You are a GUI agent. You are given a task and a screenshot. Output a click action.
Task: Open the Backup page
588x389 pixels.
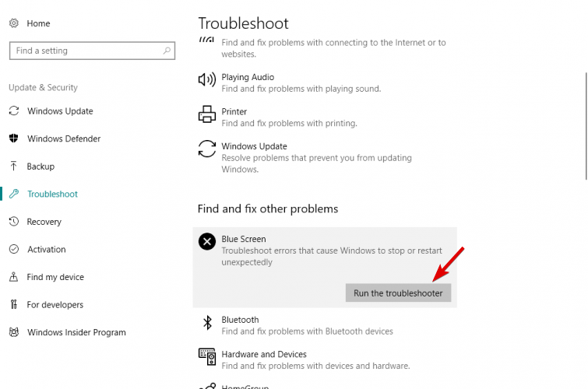(x=40, y=166)
